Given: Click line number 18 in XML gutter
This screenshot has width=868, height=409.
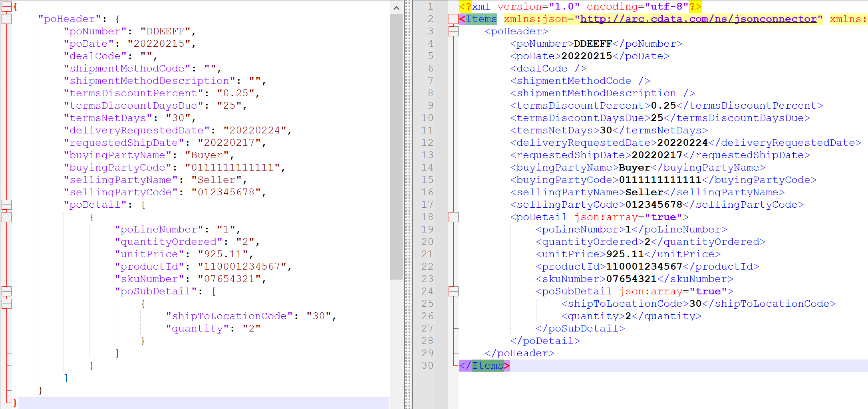Looking at the screenshot, I should tap(427, 217).
